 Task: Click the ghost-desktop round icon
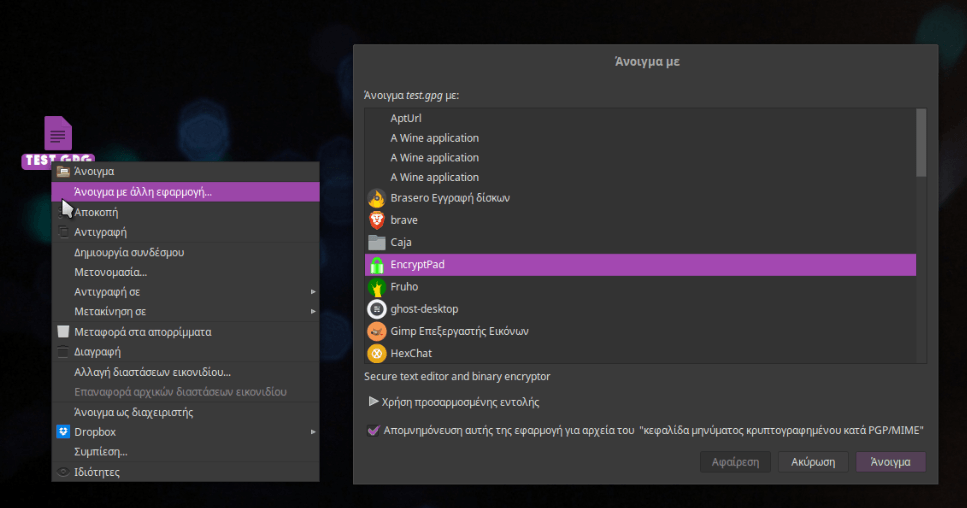tap(376, 309)
